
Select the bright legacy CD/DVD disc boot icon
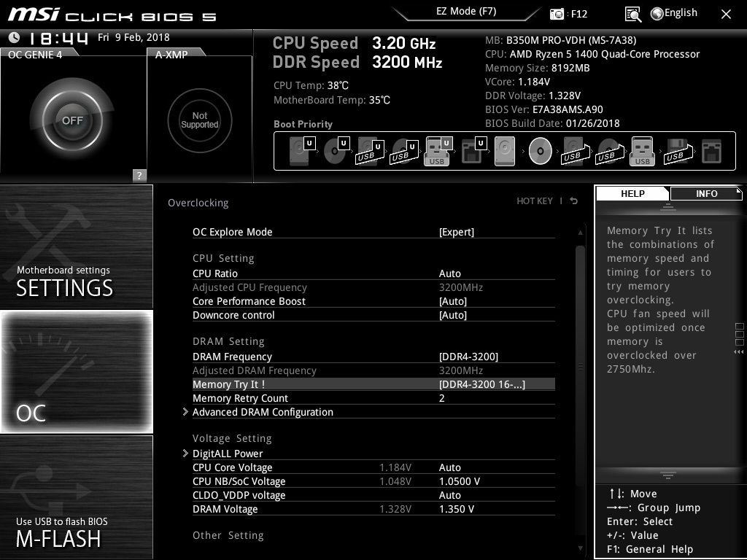[x=541, y=151]
